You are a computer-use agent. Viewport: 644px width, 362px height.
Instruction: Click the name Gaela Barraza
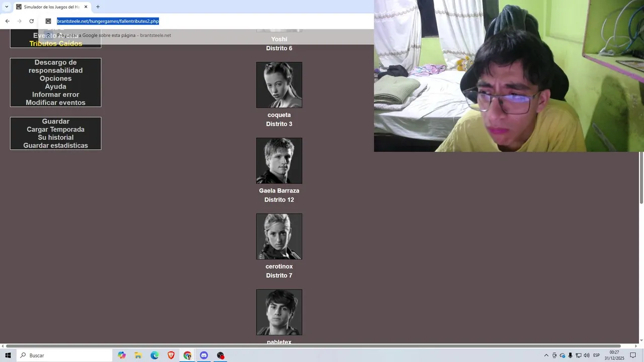click(x=279, y=191)
